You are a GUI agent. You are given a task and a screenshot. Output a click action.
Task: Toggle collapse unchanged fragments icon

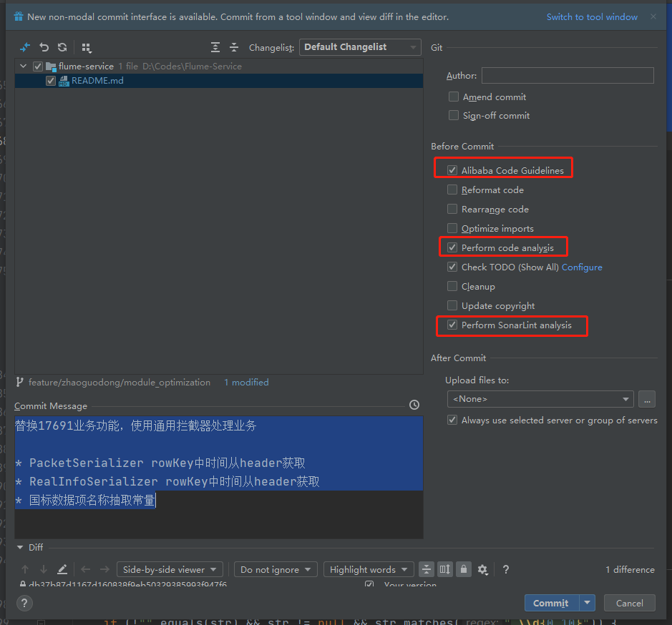[427, 569]
